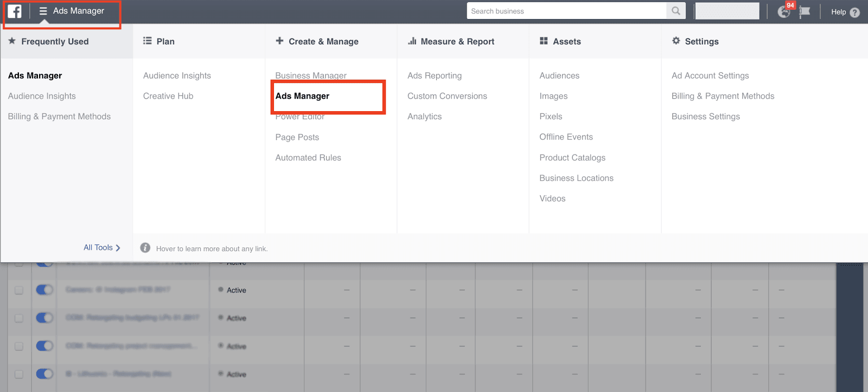Click the Facebook logo icon
868x392 pixels.
15,11
